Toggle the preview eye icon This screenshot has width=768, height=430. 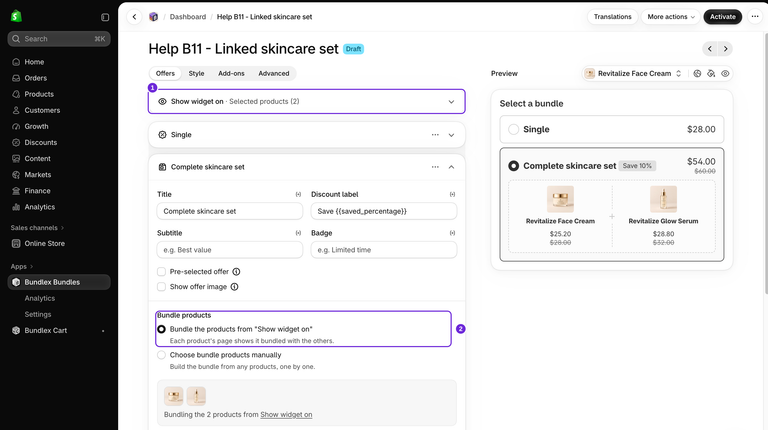(725, 73)
